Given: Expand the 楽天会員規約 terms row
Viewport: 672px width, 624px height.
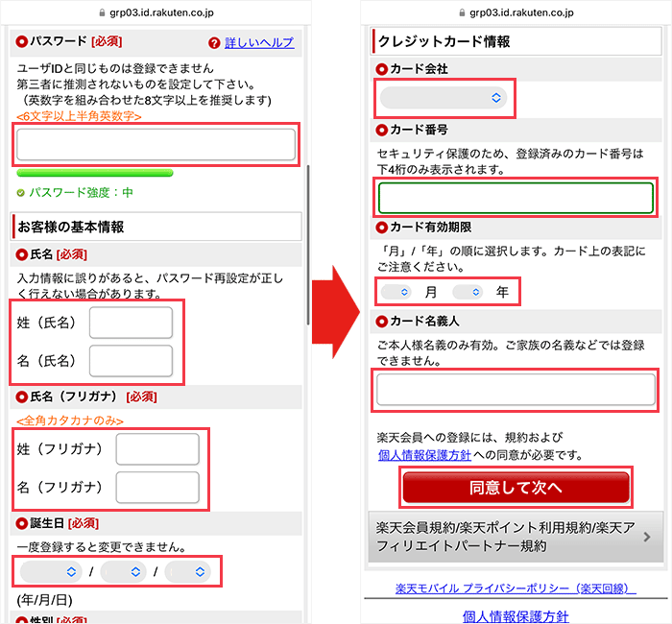Looking at the screenshot, I should [516, 537].
